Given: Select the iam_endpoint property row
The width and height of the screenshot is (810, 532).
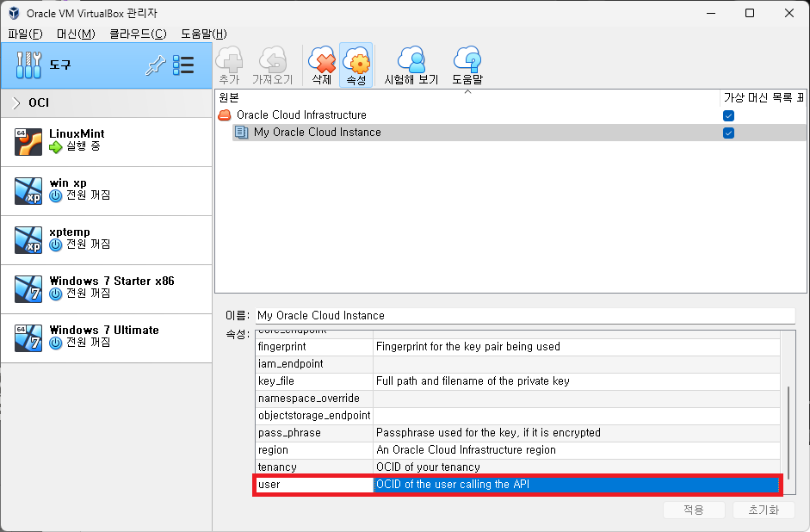Looking at the screenshot, I should 517,363.
